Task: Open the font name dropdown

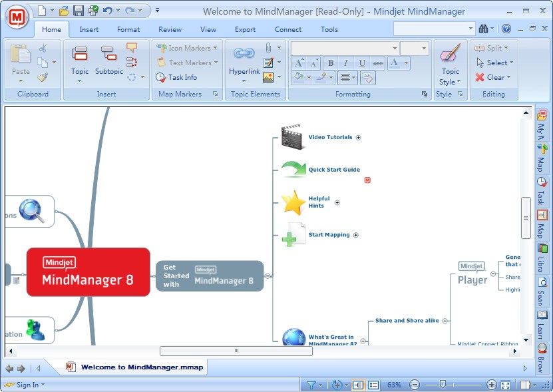Action: 395,48
